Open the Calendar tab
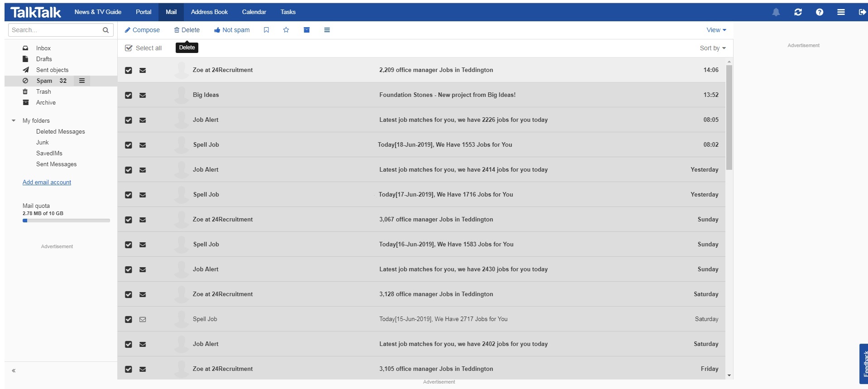Viewport: 868px width, 389px height. 254,12
